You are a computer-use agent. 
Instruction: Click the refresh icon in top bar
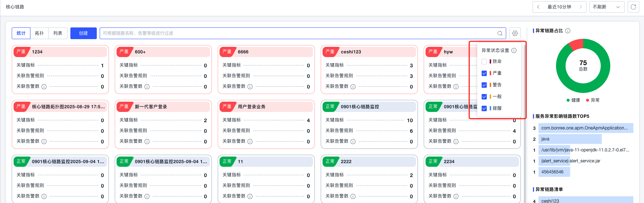click(x=633, y=7)
